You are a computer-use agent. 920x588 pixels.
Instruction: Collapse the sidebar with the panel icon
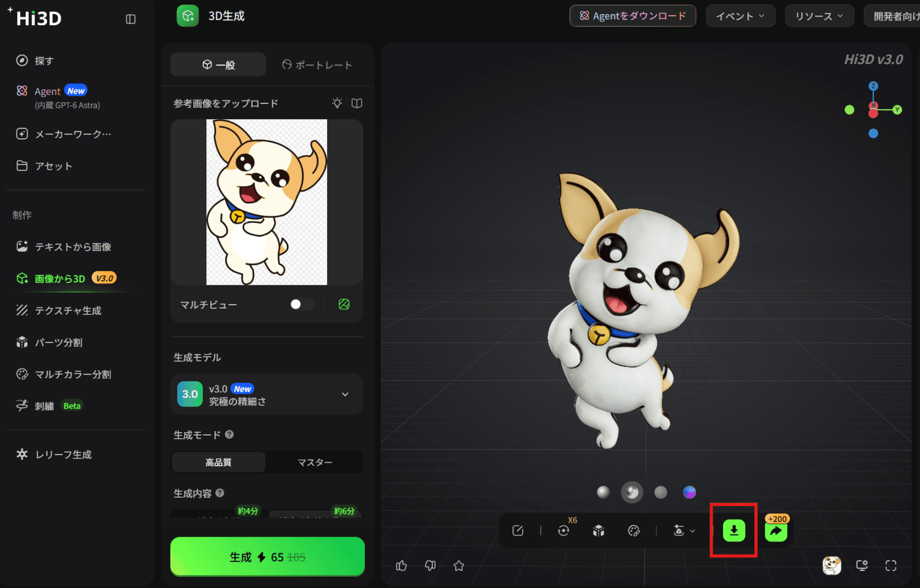(x=131, y=19)
